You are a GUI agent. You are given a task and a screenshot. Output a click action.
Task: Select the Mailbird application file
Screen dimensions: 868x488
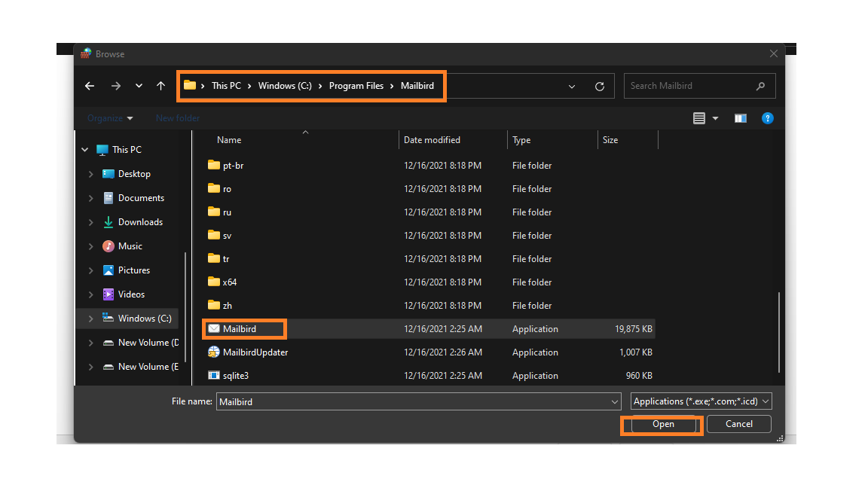[x=239, y=328]
